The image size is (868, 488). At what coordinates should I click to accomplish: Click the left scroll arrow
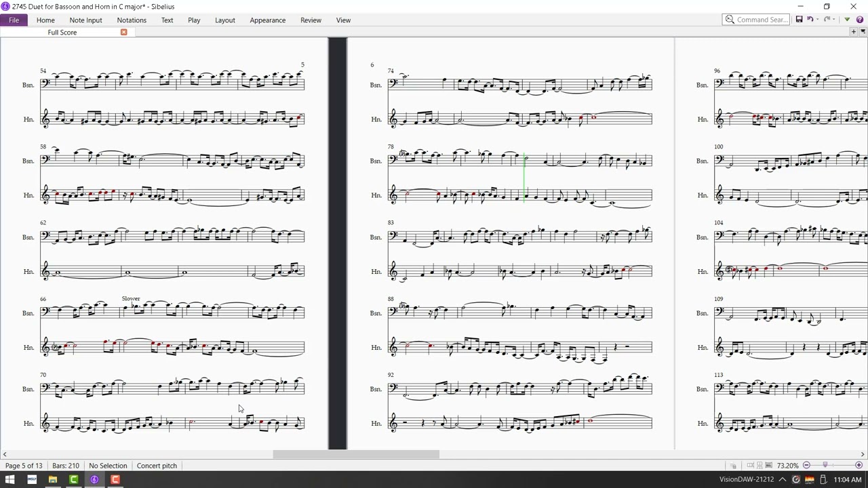(5, 455)
